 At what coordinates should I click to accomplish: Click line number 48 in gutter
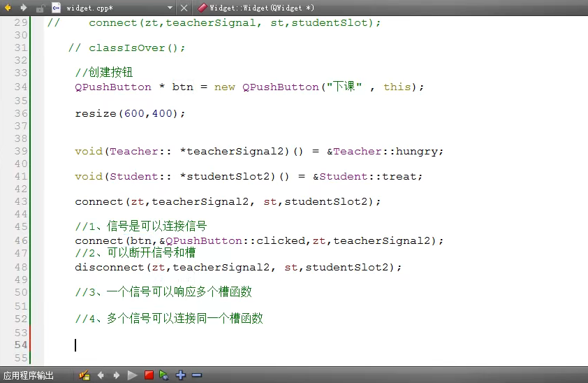pos(21,267)
